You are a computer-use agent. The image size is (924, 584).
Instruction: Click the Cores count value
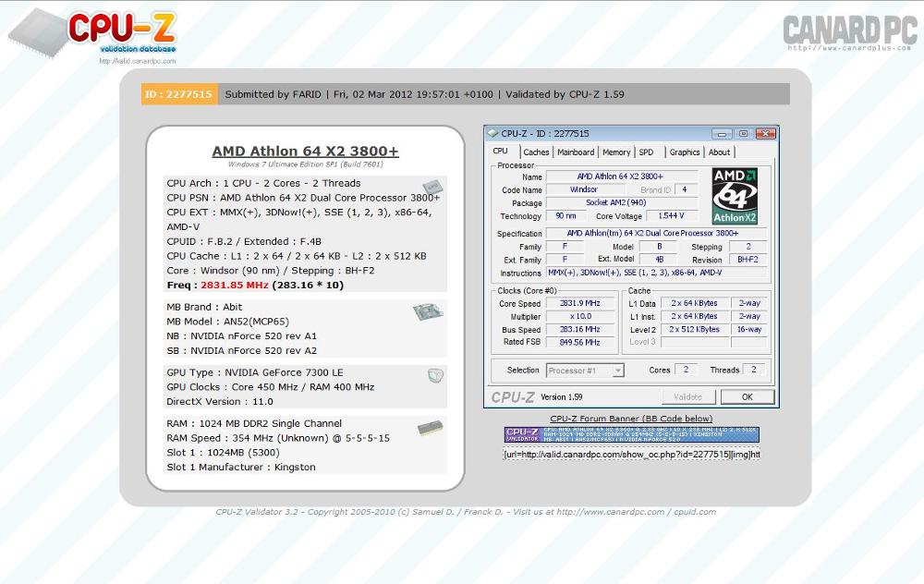686,370
